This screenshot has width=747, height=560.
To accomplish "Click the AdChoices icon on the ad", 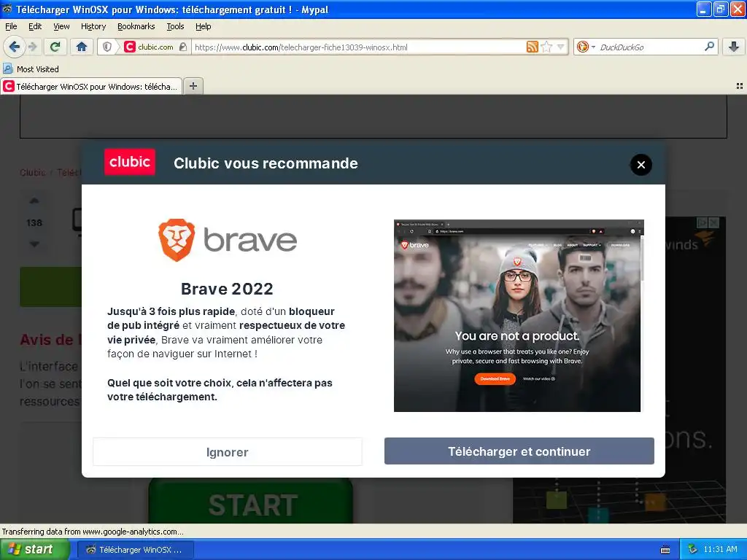I will pyautogui.click(x=703, y=222).
